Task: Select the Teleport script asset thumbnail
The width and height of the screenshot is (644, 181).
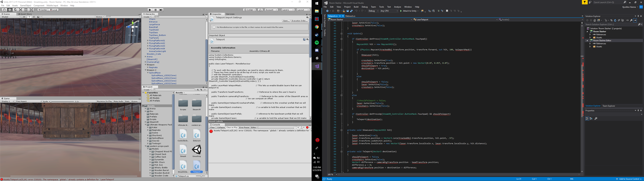Action: pyautogui.click(x=197, y=166)
